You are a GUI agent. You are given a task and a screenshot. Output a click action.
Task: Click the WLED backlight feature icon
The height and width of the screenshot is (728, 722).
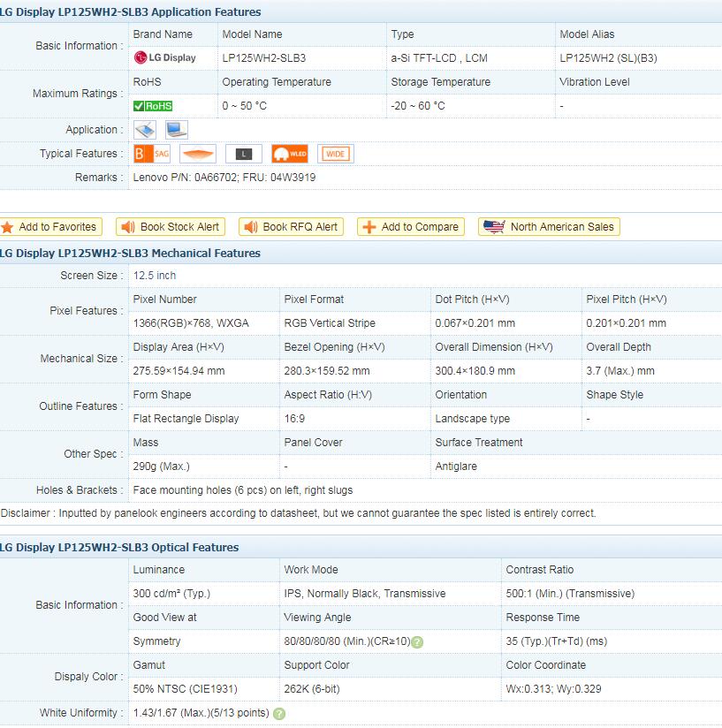coord(290,154)
